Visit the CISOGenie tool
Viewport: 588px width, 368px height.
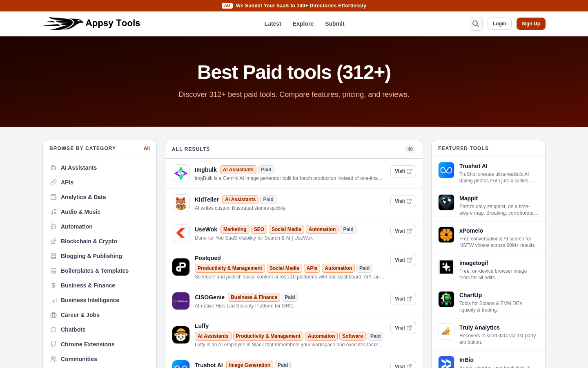[403, 299]
